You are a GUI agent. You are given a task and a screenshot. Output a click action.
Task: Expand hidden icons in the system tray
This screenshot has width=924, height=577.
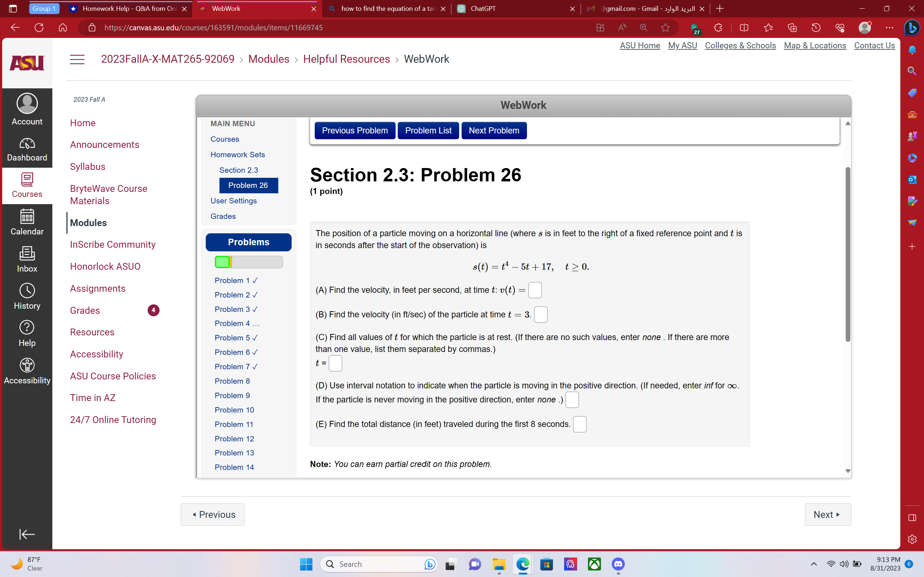pyautogui.click(x=813, y=564)
